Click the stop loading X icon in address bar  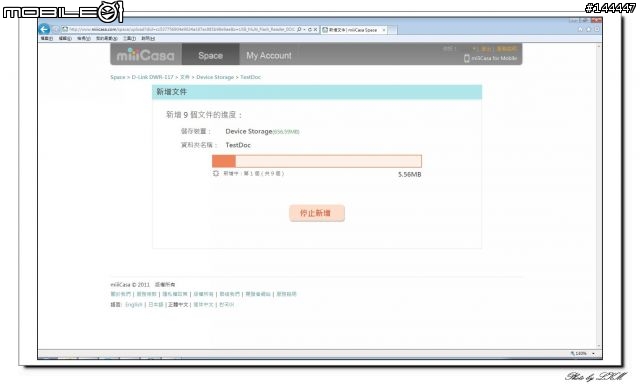pos(316,29)
